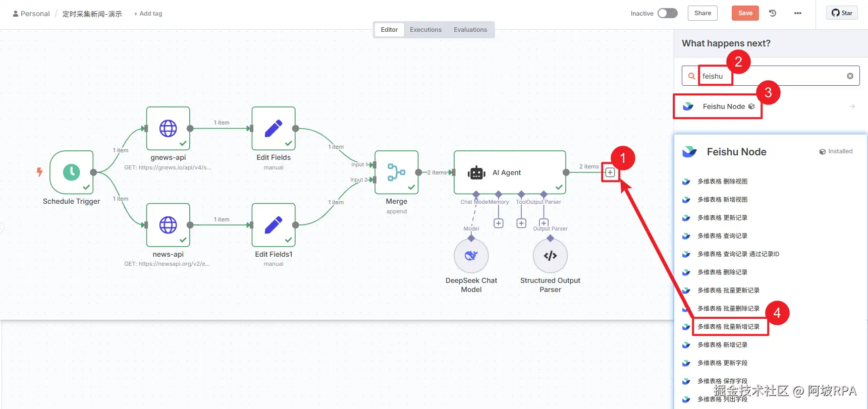This screenshot has width=868, height=409.
Task: Open the Edit Fields1 node
Action: pyautogui.click(x=274, y=225)
